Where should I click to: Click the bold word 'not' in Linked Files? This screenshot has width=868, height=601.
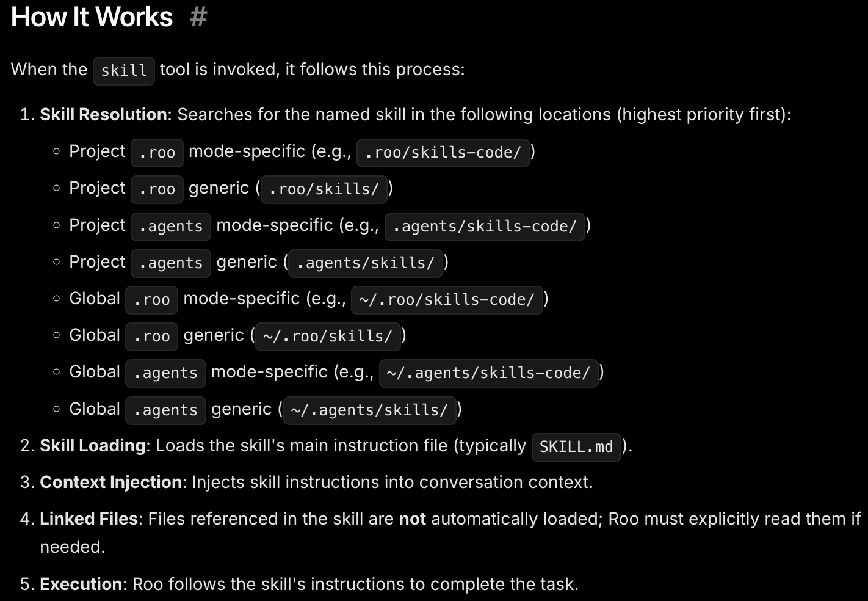[412, 519]
